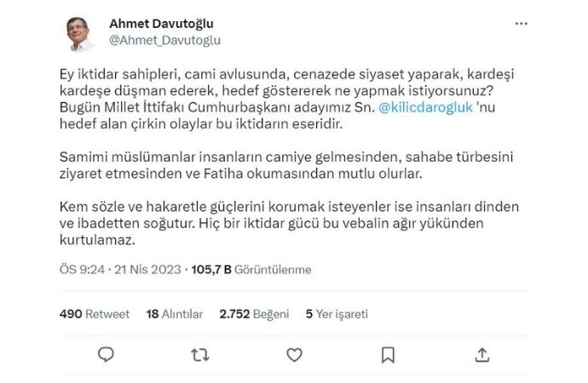The width and height of the screenshot is (588, 383).
Task: Click the reply speech bubble icon
Action: tap(106, 354)
